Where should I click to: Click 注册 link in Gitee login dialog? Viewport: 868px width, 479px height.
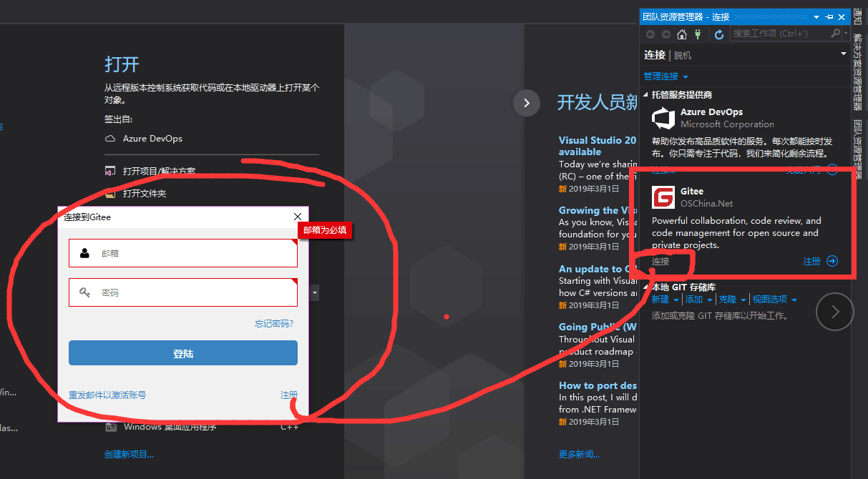tap(289, 395)
